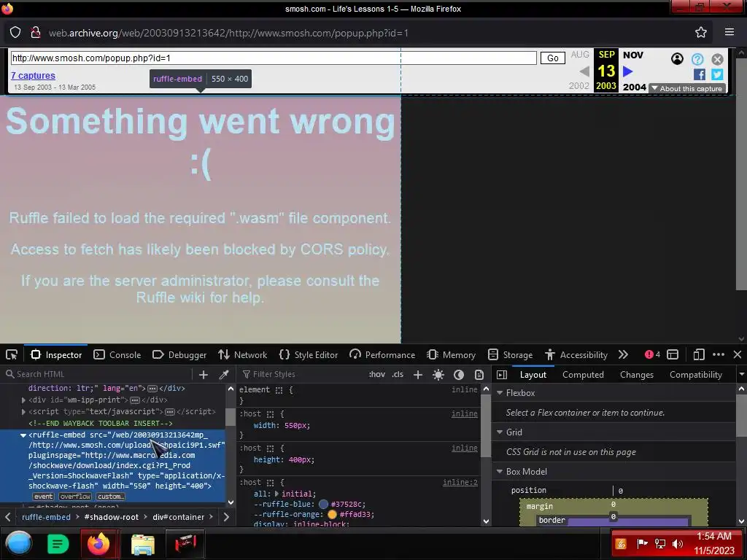This screenshot has height=560, width=747.
Task: Show more DevTools tabs via chevron
Action: point(623,355)
